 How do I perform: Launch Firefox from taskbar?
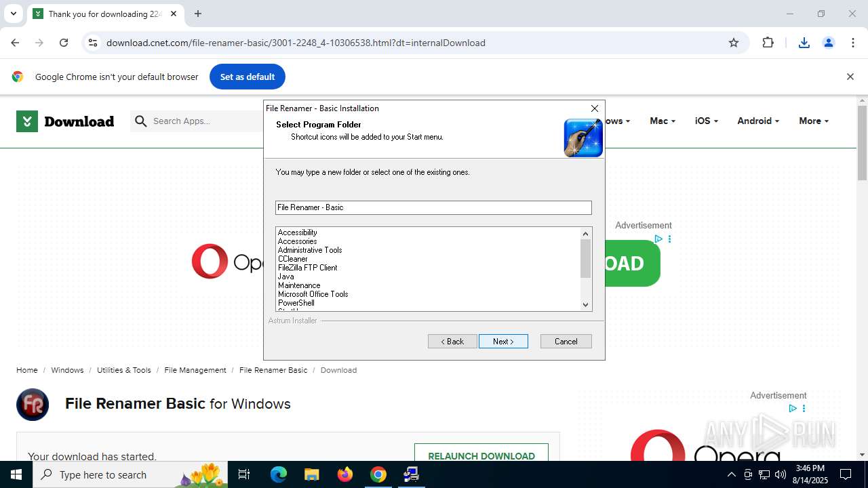coord(345,474)
